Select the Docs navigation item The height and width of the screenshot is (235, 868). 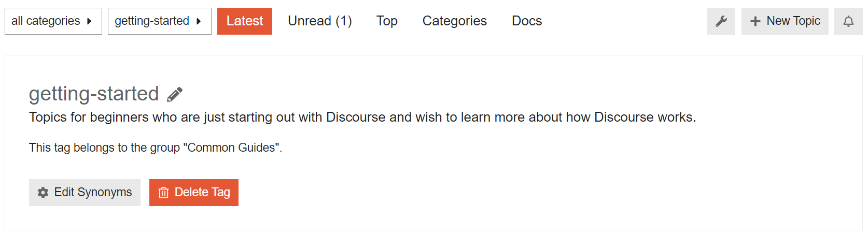[x=527, y=21]
